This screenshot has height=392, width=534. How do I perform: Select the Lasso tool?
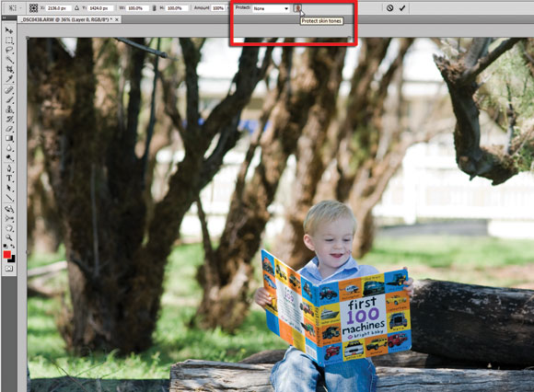click(x=9, y=51)
